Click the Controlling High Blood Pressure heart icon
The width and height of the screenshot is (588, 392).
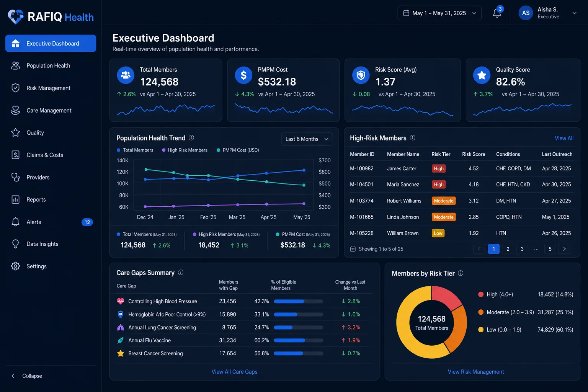point(121,301)
